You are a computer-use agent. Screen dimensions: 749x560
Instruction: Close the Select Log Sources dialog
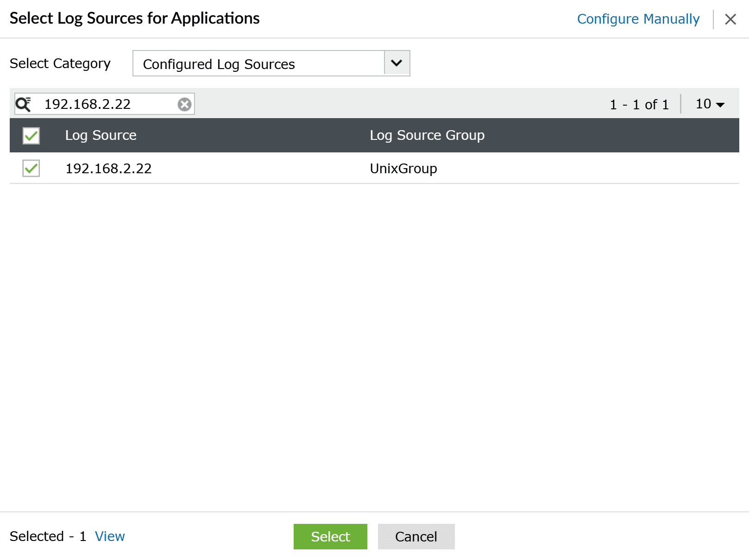(x=730, y=19)
